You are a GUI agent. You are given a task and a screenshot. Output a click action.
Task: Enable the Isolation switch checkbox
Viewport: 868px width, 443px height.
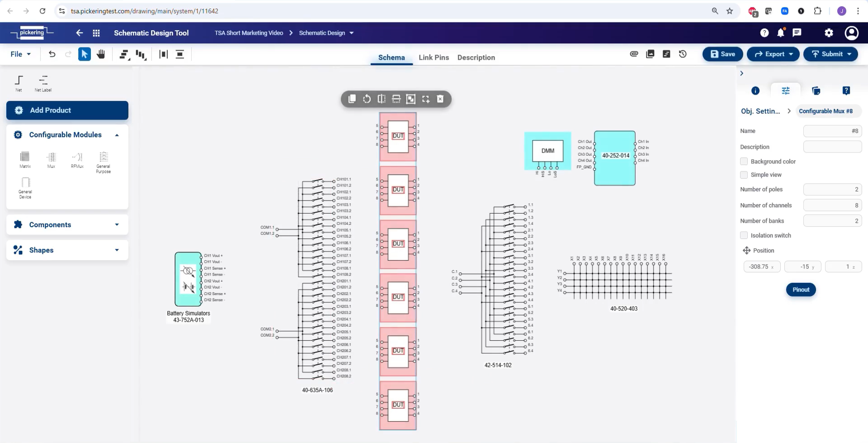coord(744,235)
